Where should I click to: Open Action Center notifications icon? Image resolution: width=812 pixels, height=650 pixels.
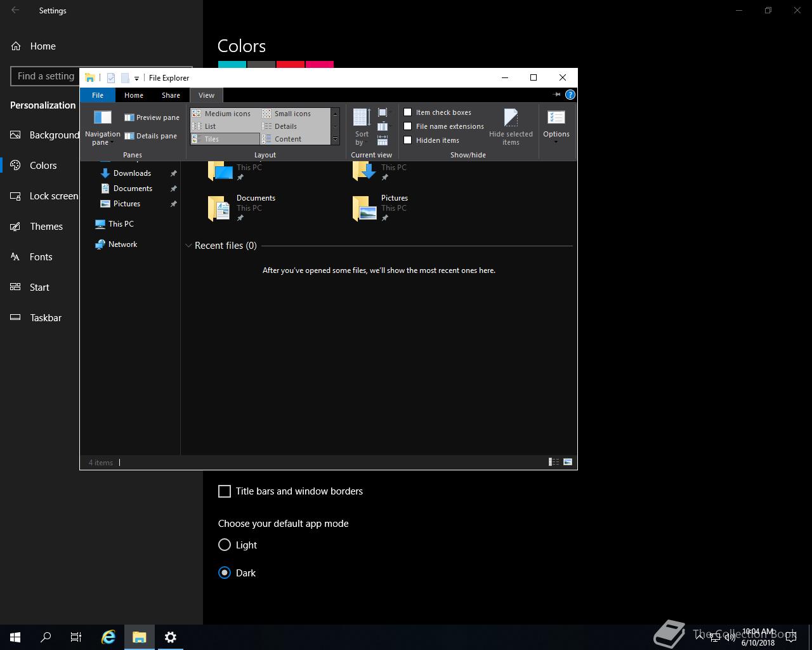(791, 637)
